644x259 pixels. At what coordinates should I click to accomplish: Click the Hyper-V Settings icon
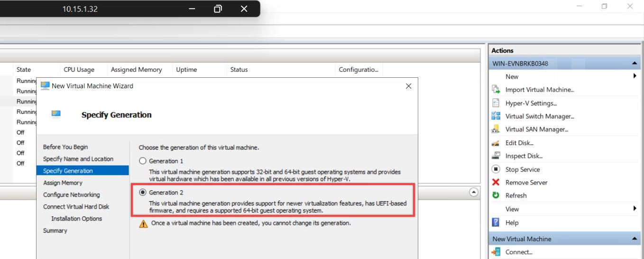point(496,102)
